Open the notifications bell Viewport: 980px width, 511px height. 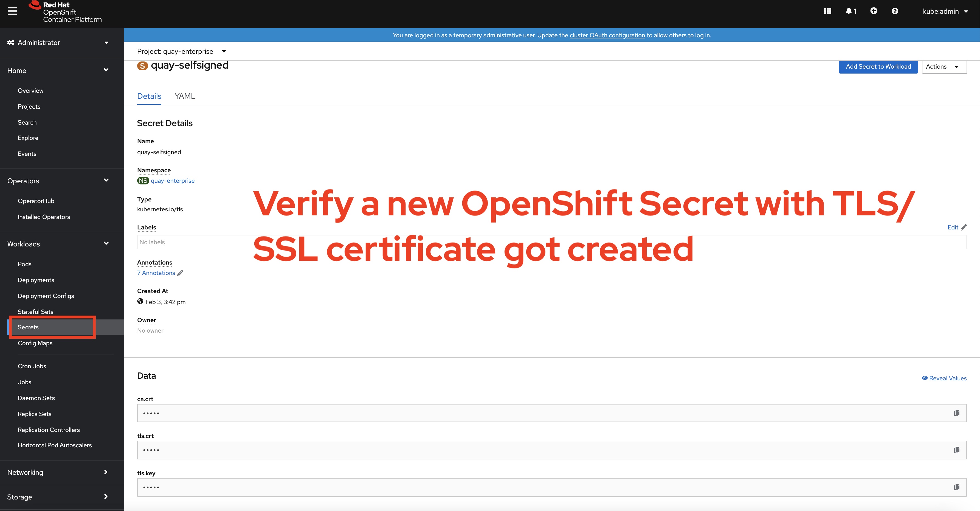click(x=851, y=11)
